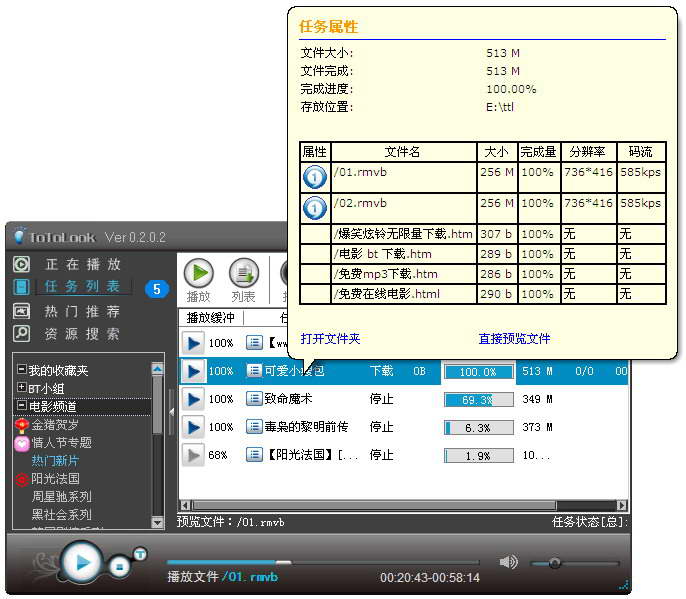
Task: Select 黑社会系列 in the channel tree
Action: pyautogui.click(x=62, y=514)
